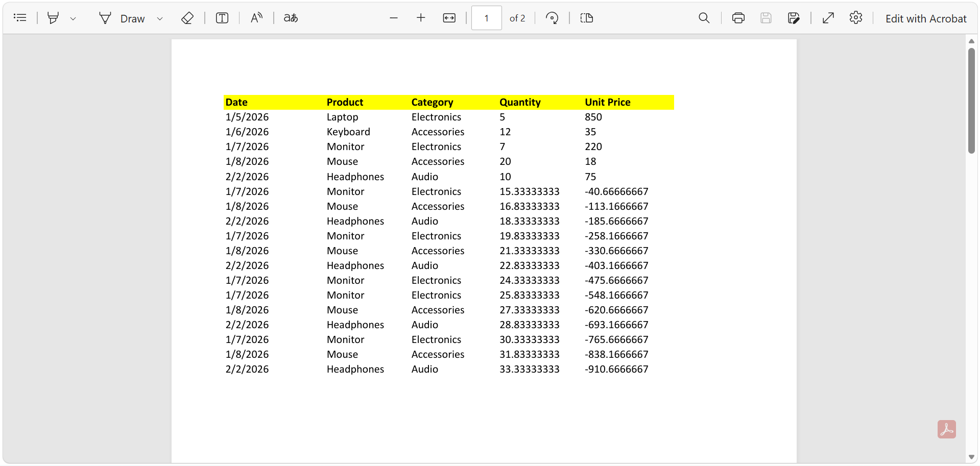
Task: Click the Date column header
Action: click(236, 102)
